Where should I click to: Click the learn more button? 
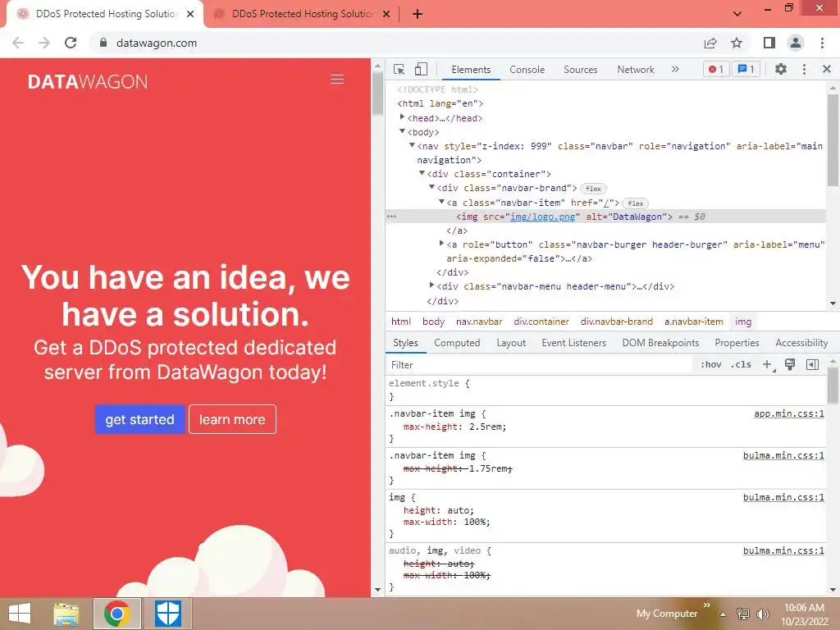[x=232, y=419]
